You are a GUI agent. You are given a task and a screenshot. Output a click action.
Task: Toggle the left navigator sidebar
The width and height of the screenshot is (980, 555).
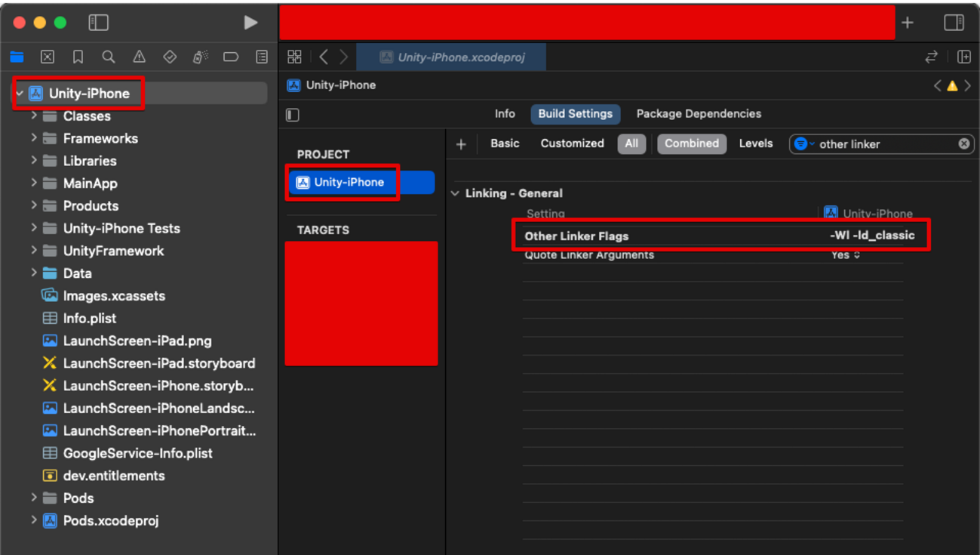[x=98, y=23]
